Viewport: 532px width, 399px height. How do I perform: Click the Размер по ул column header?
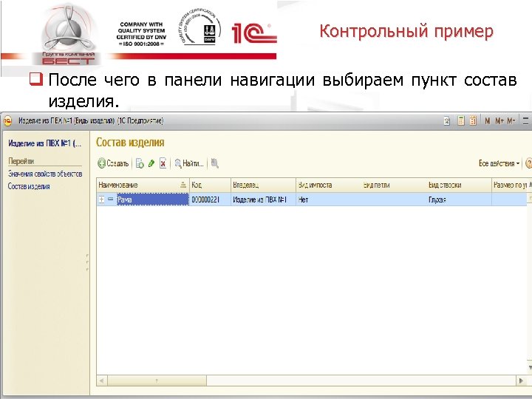coord(510,185)
